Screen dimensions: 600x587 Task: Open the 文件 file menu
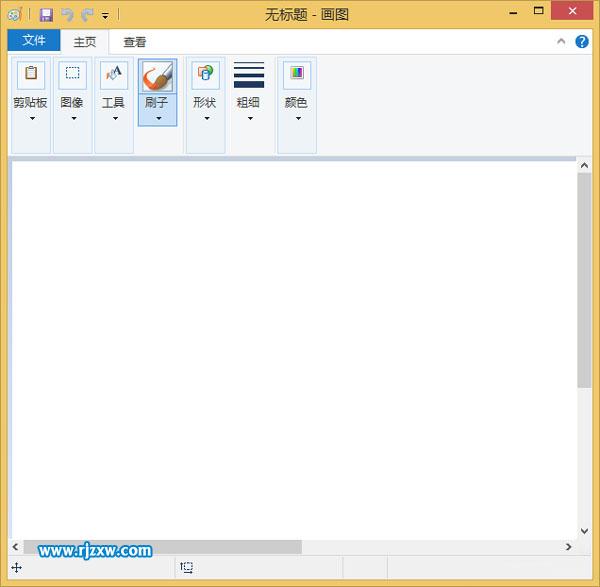pyautogui.click(x=34, y=41)
